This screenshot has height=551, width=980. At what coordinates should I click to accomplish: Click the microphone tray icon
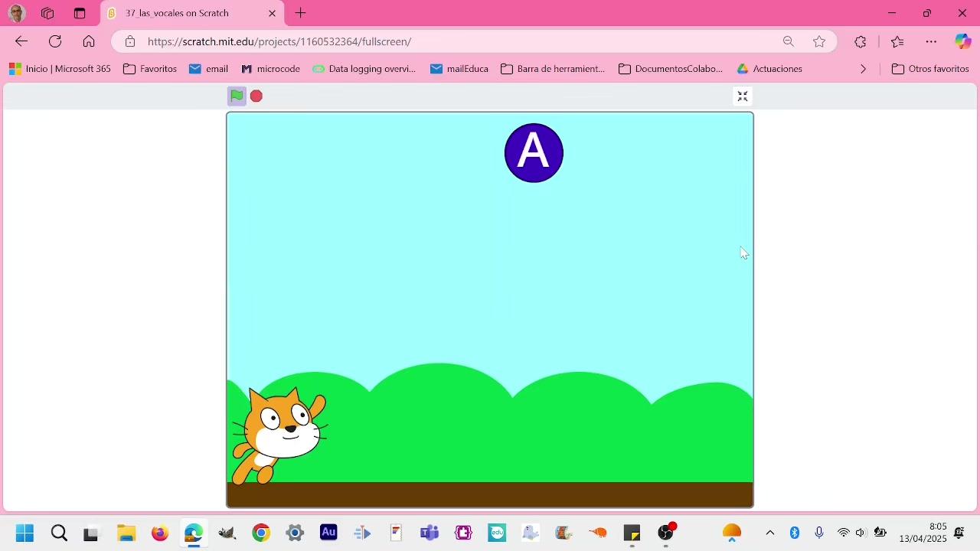coord(819,533)
